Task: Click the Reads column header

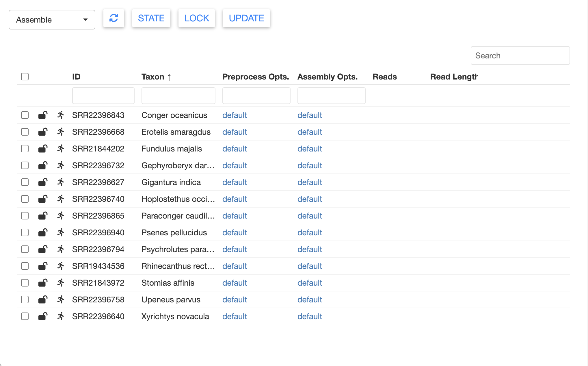Action: click(x=385, y=77)
